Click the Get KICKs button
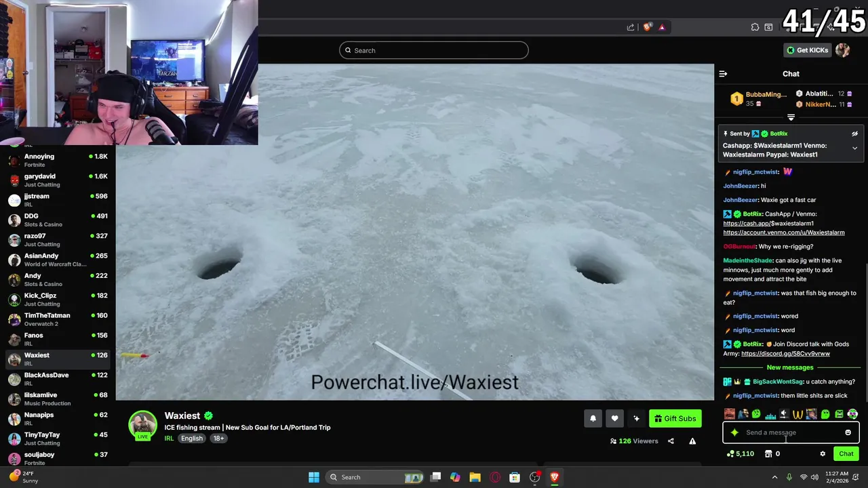The width and height of the screenshot is (868, 488). point(807,50)
